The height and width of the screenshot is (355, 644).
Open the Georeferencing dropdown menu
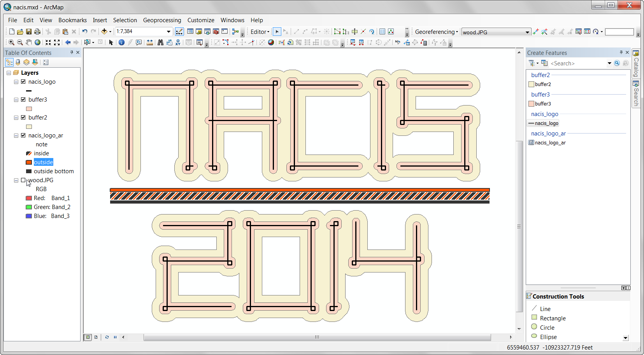(437, 32)
